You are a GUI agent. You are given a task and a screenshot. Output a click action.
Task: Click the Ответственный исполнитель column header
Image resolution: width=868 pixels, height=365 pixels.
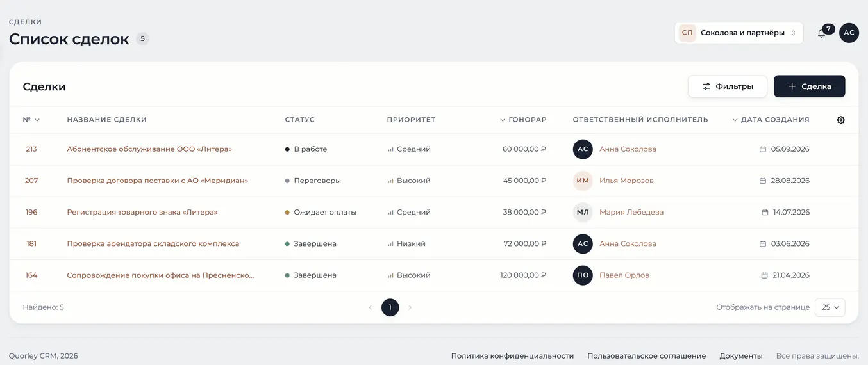(x=640, y=120)
